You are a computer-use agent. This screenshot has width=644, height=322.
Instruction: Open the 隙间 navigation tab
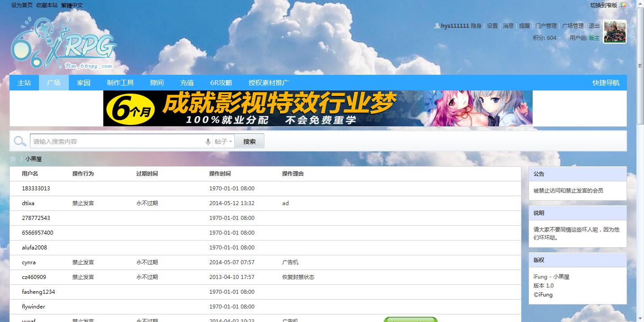157,83
